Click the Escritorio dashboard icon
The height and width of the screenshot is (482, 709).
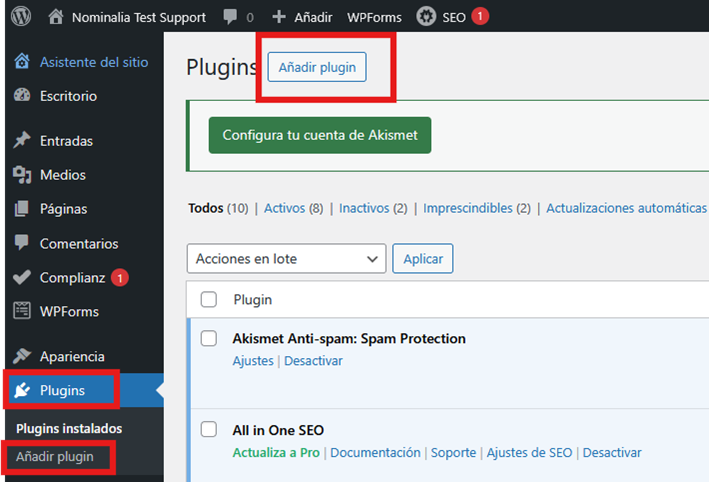tap(22, 95)
